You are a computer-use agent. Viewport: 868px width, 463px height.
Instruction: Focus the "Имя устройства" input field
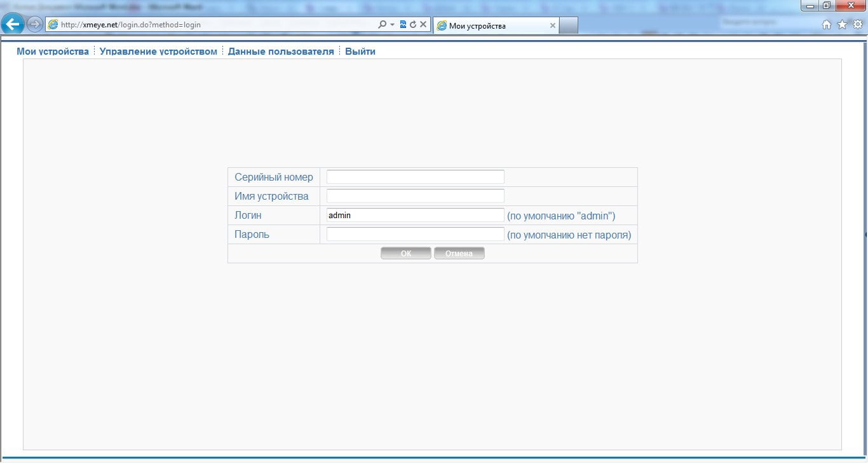[x=415, y=196]
